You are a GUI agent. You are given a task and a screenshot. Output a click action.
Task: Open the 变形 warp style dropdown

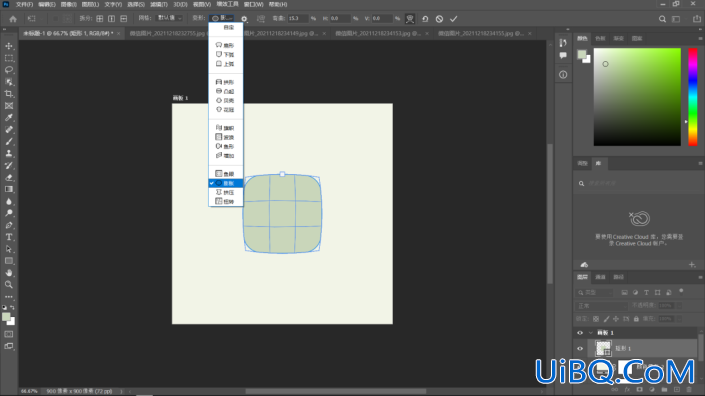point(222,18)
